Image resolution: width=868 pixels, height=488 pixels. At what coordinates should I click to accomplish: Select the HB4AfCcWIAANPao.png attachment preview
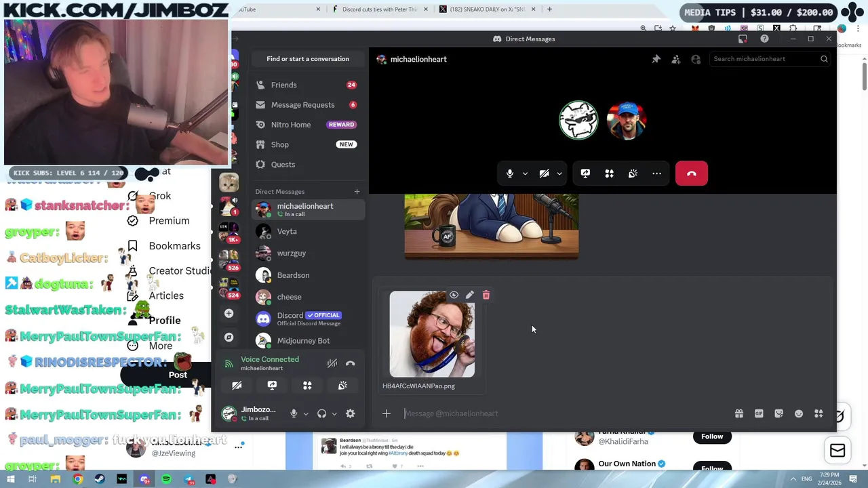coord(432,334)
